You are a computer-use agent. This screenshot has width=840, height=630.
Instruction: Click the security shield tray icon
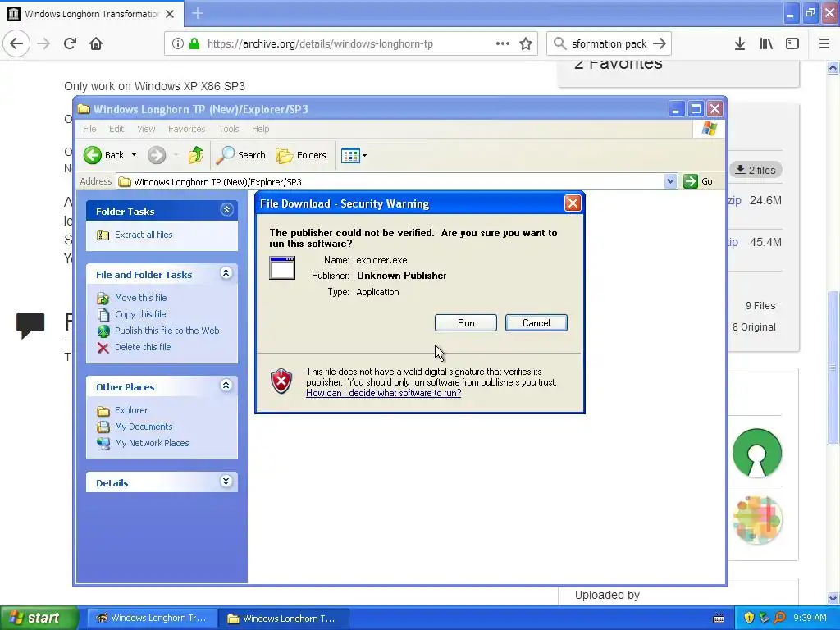[x=749, y=618]
